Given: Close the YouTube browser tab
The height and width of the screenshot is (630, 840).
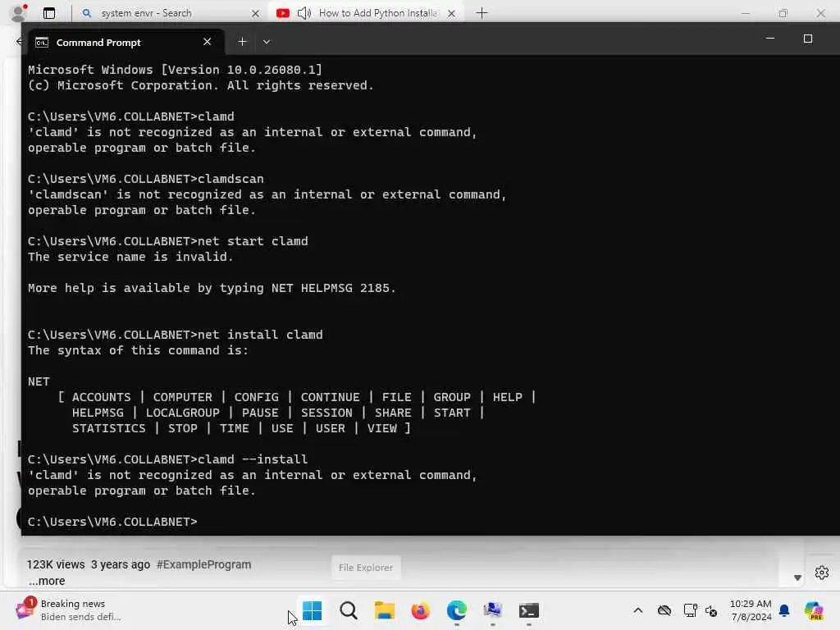Looking at the screenshot, I should pyautogui.click(x=452, y=13).
